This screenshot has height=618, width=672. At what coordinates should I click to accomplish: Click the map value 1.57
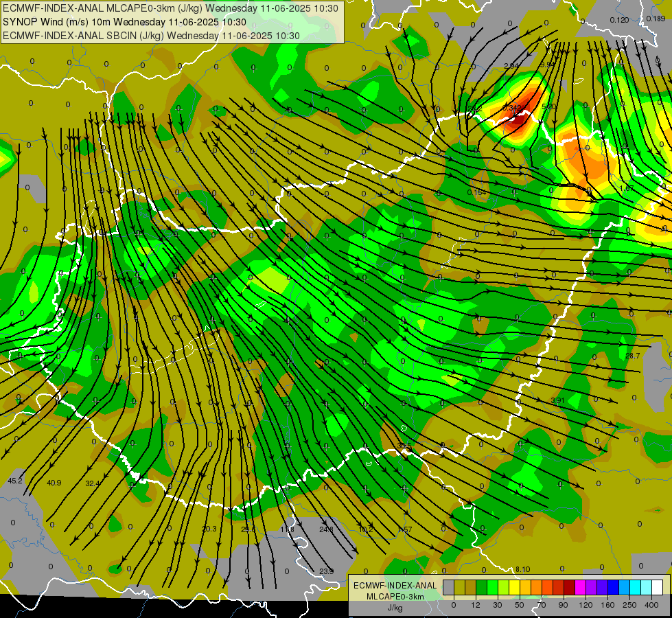pos(405,529)
